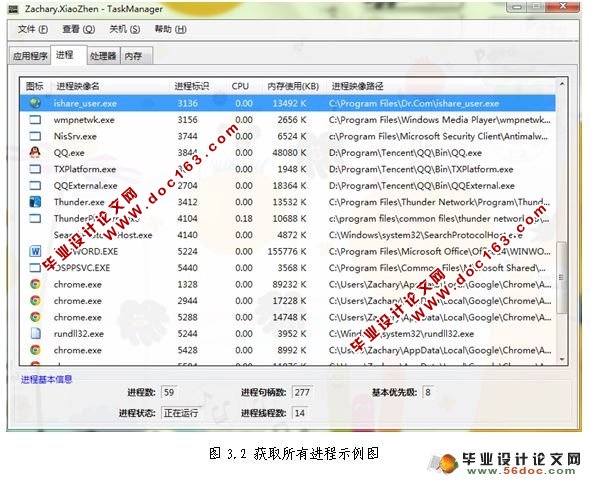This screenshot has width=591, height=481.
Task: Select the wmpnetwk.exe process name
Action: click(84, 120)
